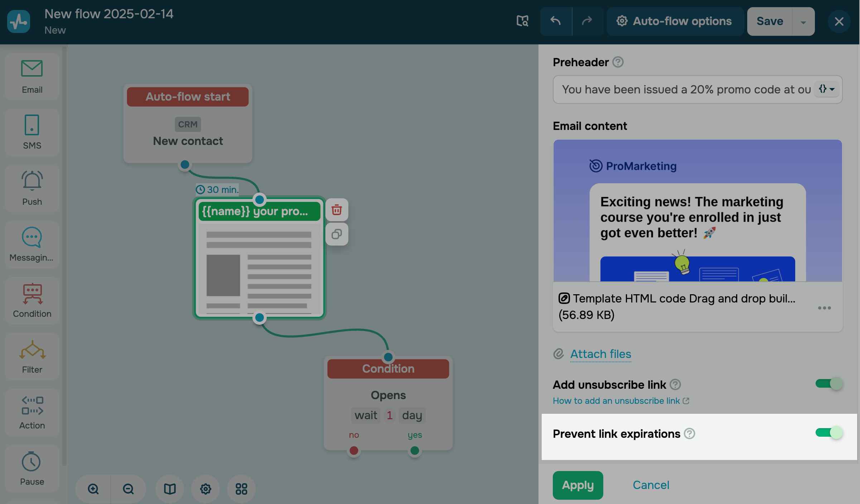Click the Preheader text field
This screenshot has height=504, width=860.
684,89
